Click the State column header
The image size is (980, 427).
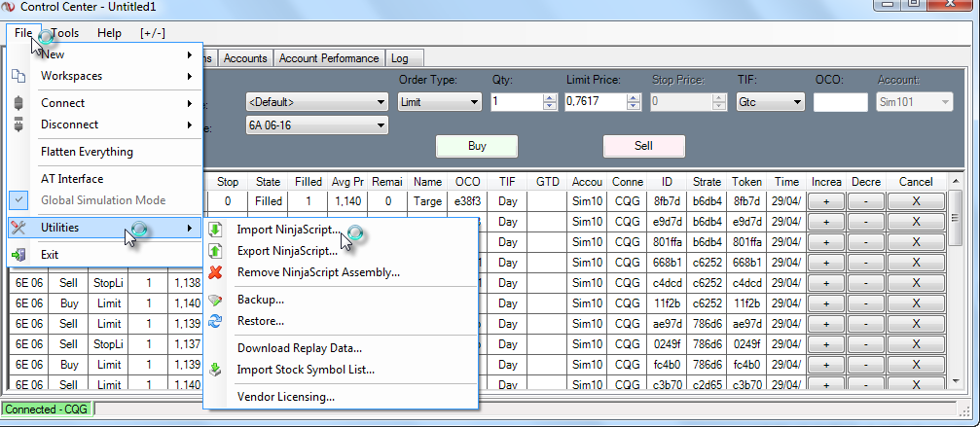pos(269,182)
